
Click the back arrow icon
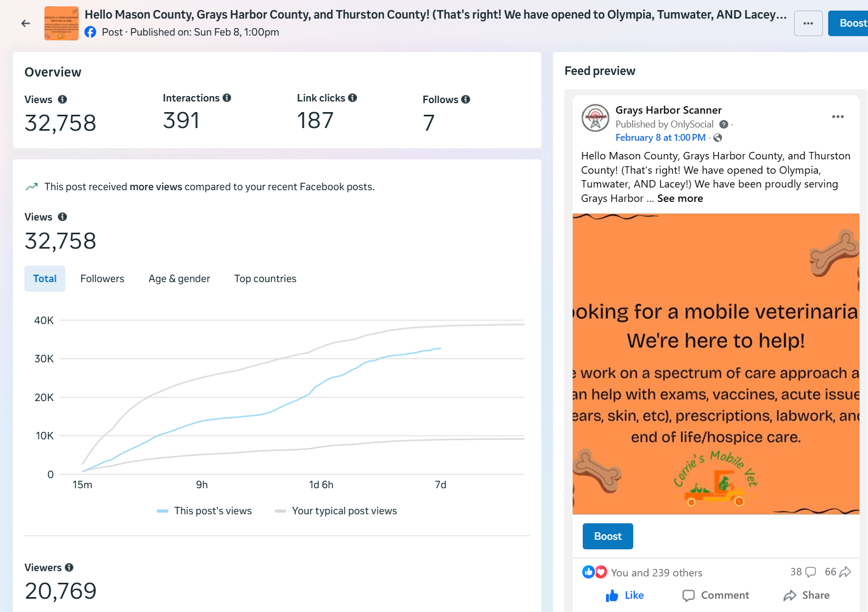click(x=25, y=23)
